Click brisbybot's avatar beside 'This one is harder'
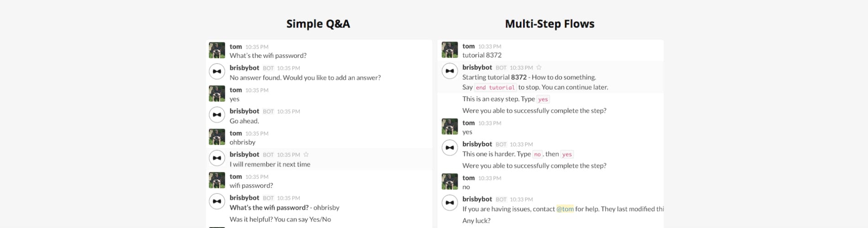This screenshot has height=228, width=868. [450, 148]
